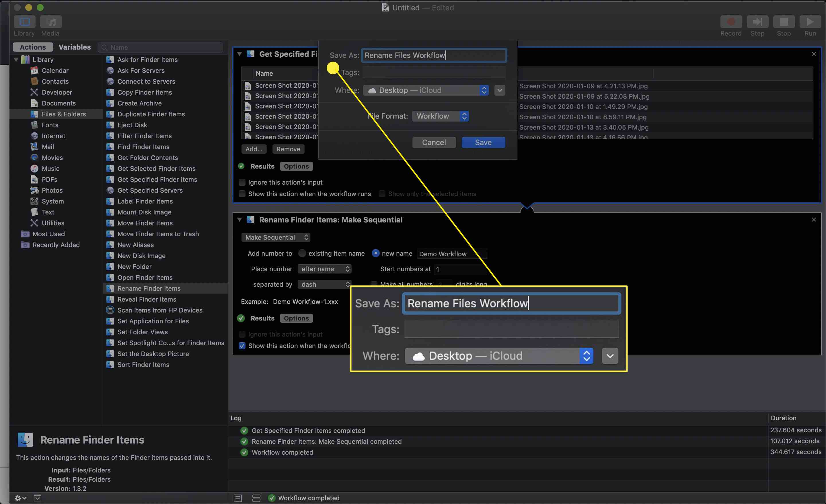Select the Files & Folders category
Viewport: 826px width, 504px height.
click(56, 114)
